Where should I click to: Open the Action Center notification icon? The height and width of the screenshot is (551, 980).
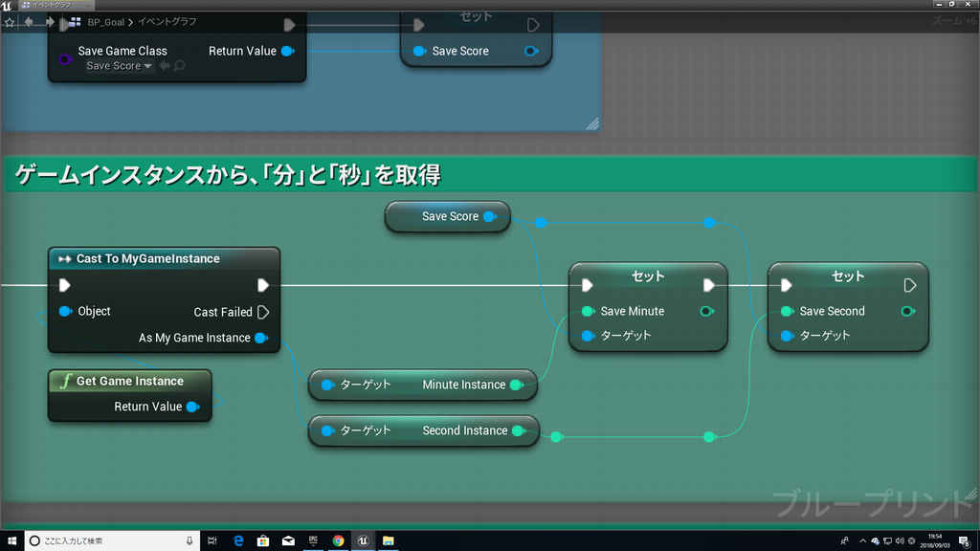(x=962, y=540)
